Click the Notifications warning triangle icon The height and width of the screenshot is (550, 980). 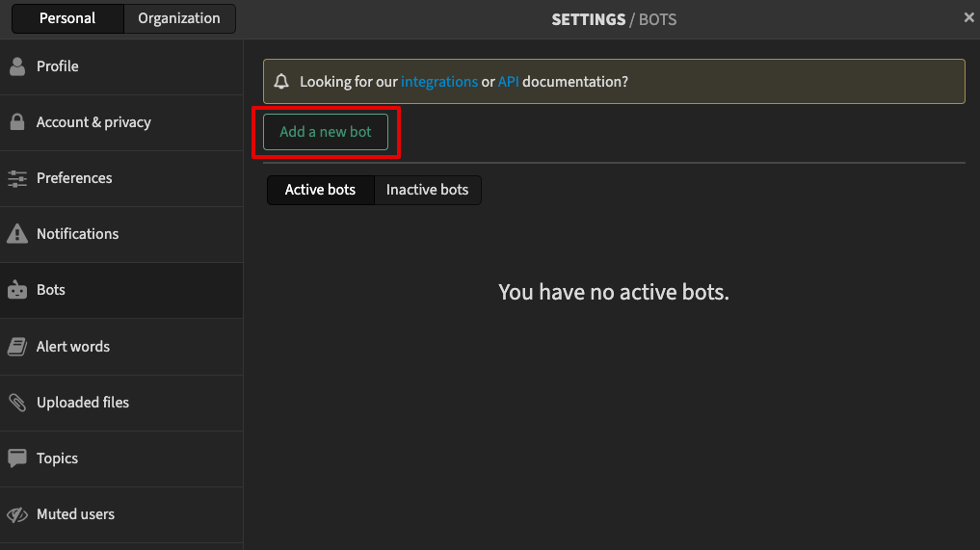click(17, 234)
